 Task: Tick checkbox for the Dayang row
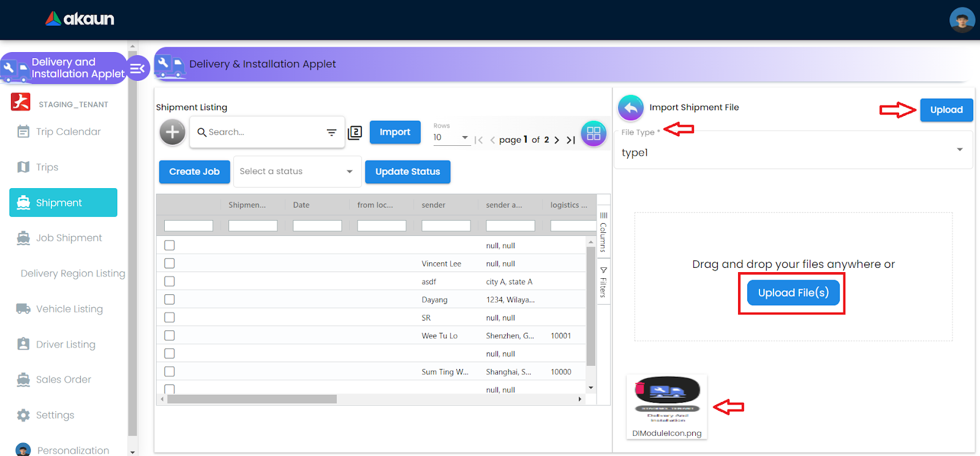[170, 299]
